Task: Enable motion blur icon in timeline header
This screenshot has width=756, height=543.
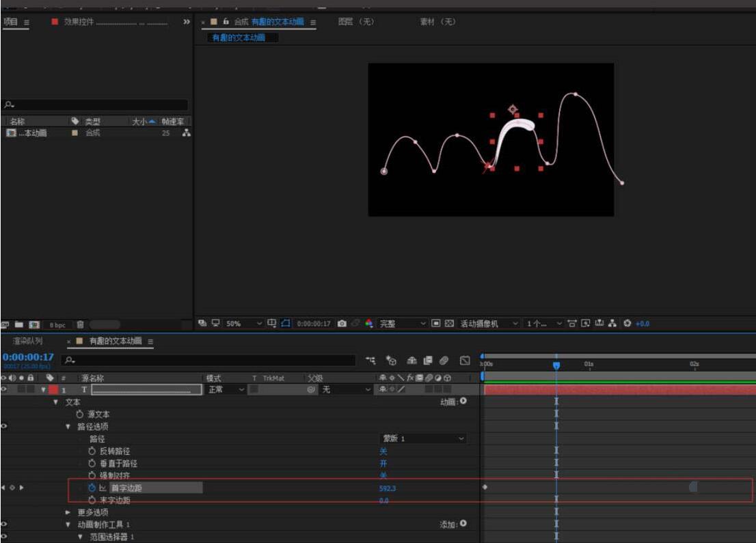Action: pos(444,360)
